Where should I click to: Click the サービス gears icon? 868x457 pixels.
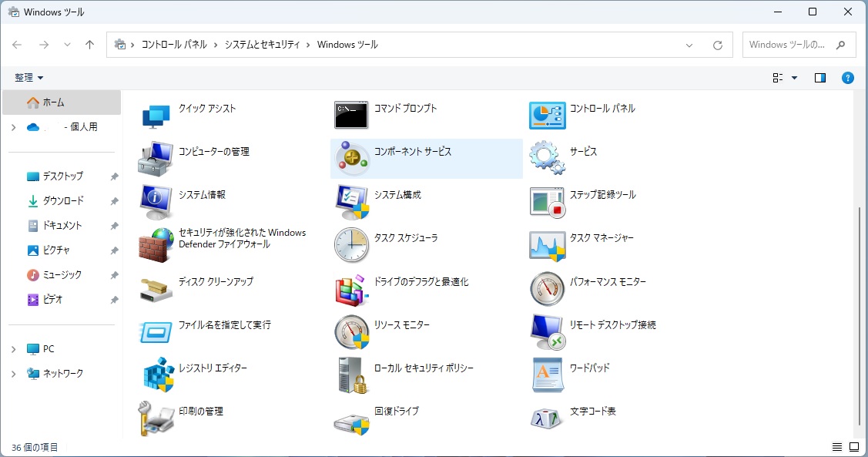point(547,158)
